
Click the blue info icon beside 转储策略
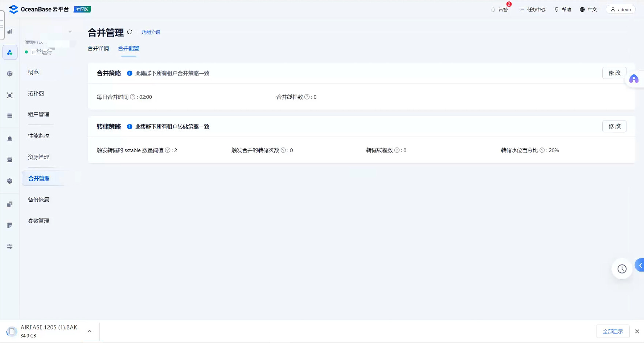pos(129,127)
